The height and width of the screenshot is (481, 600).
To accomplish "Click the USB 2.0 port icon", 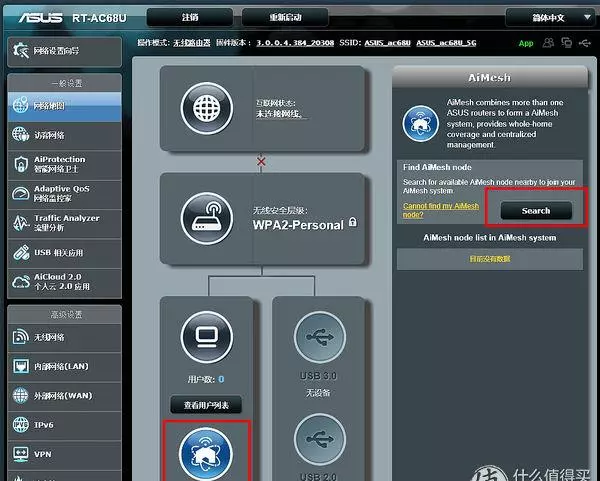I will click(x=320, y=439).
